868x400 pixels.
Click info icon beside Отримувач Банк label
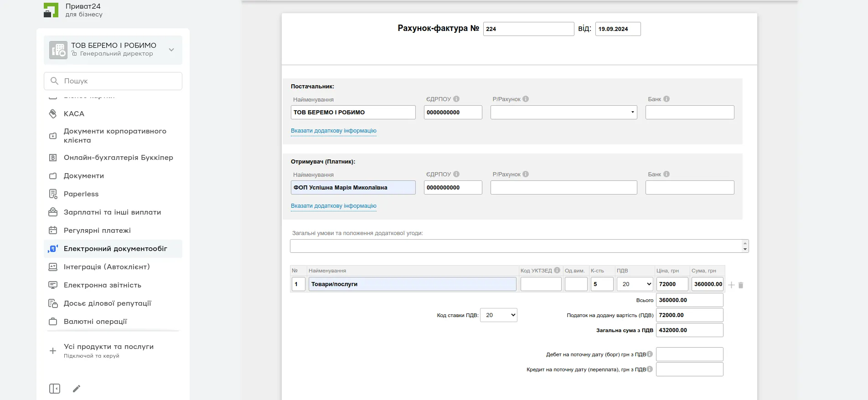point(666,174)
